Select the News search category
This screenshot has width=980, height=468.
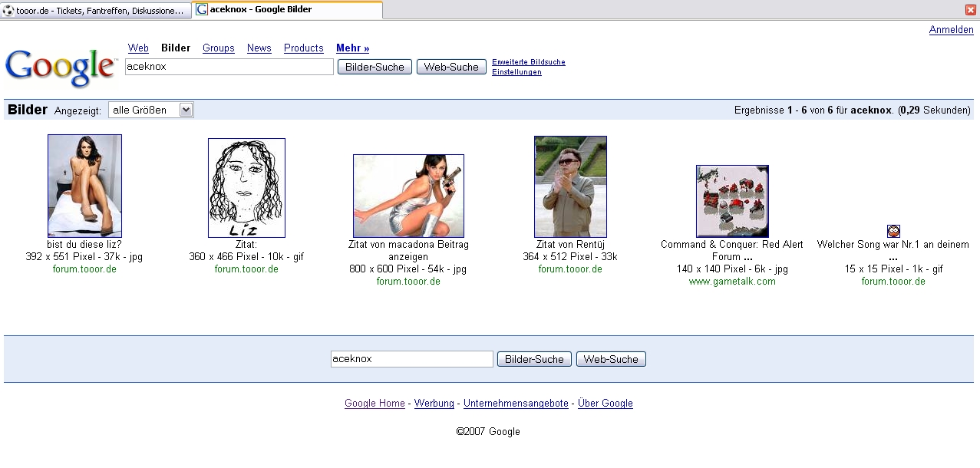point(259,48)
